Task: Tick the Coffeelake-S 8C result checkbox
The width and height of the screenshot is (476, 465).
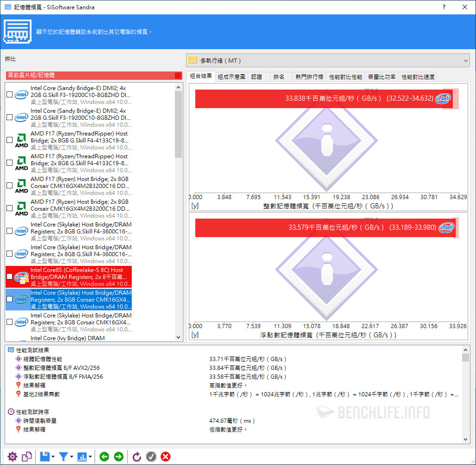Action: click(10, 277)
